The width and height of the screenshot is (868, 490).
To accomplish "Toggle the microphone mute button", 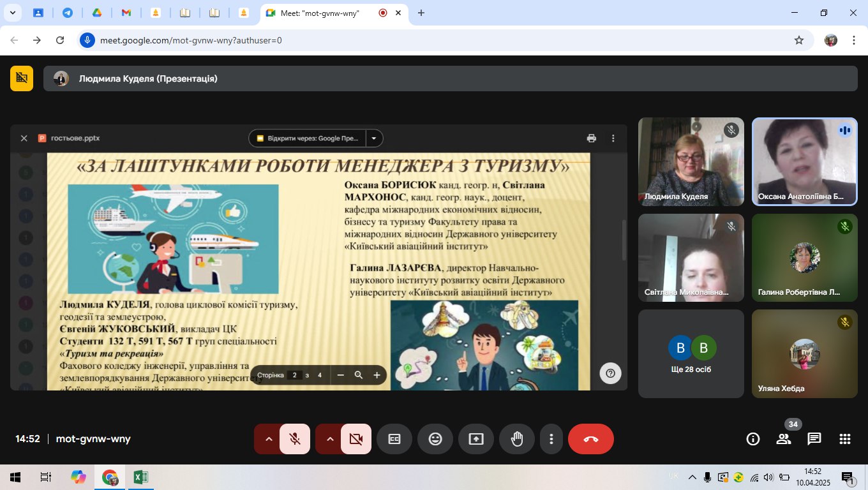I will click(295, 439).
